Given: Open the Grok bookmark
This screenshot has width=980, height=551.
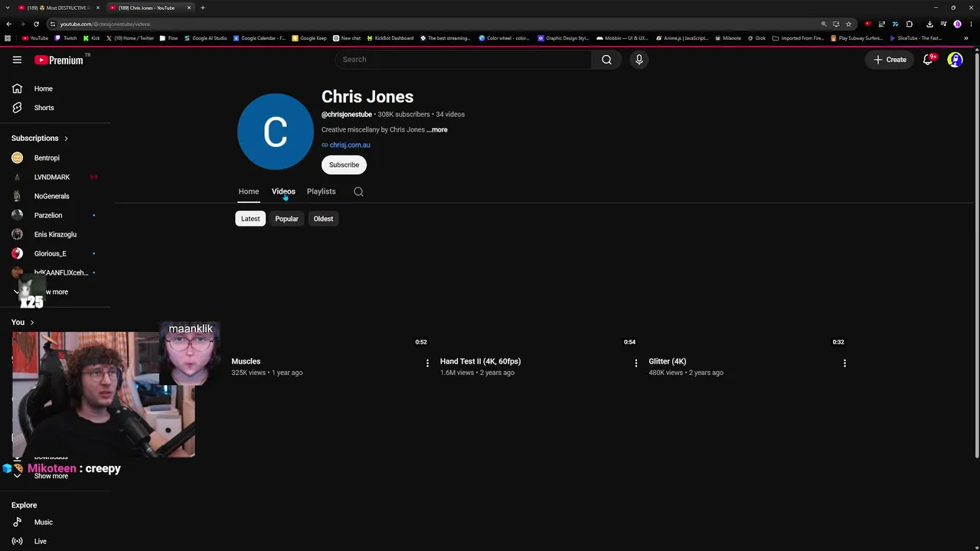Looking at the screenshot, I should pos(756,38).
